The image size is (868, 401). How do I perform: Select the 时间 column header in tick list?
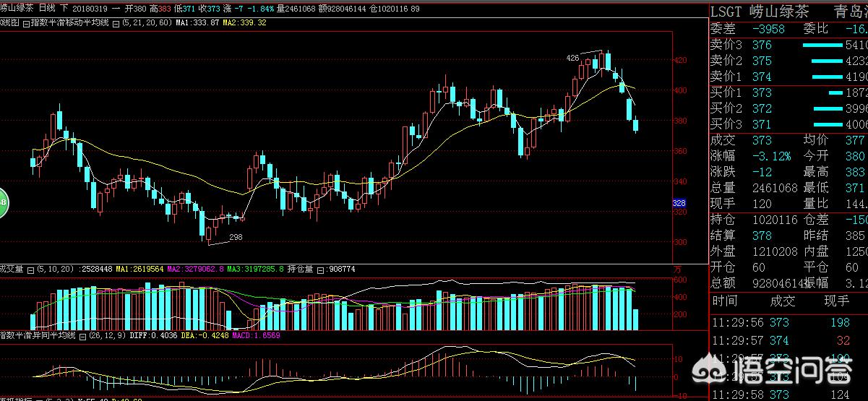click(x=725, y=301)
